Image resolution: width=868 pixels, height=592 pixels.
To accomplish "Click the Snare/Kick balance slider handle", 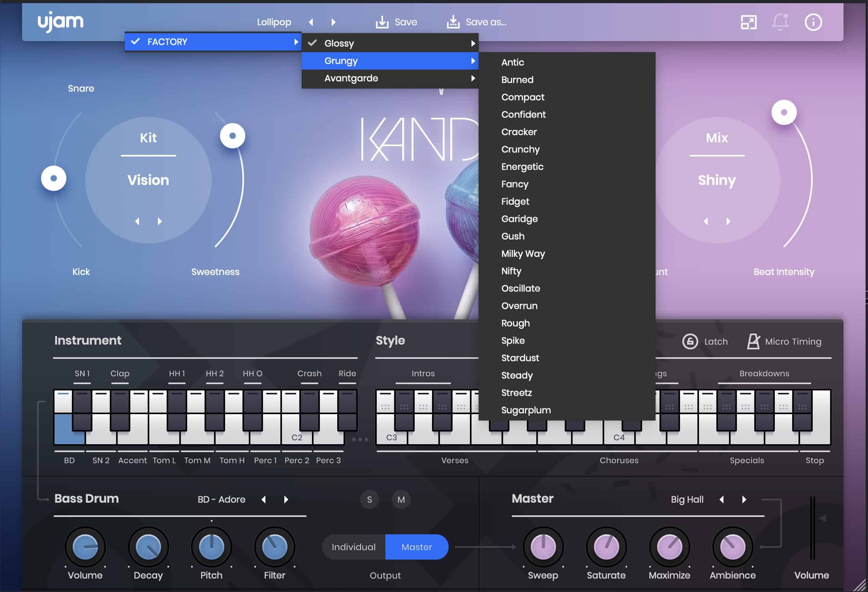I will (54, 178).
